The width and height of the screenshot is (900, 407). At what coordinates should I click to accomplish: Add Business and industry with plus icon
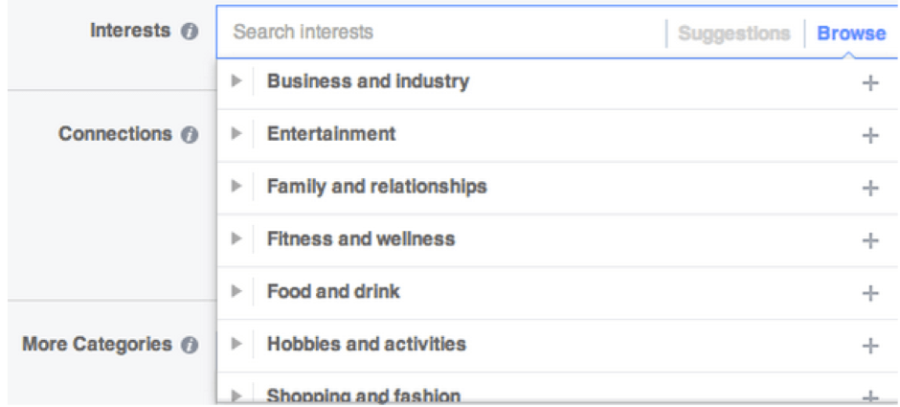tap(870, 83)
